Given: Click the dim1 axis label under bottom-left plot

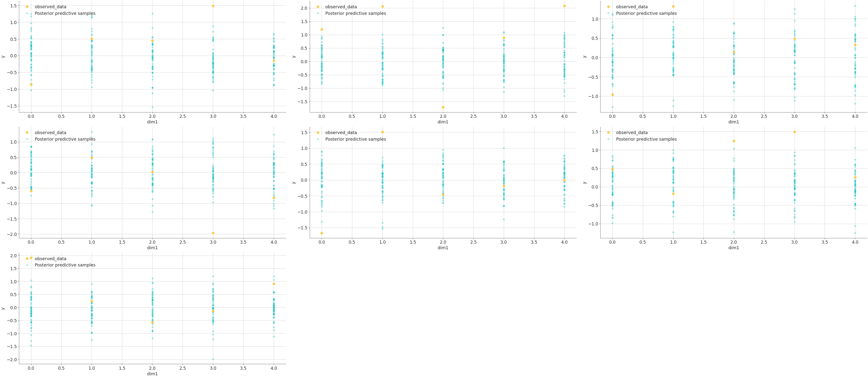Looking at the screenshot, I should (x=152, y=374).
